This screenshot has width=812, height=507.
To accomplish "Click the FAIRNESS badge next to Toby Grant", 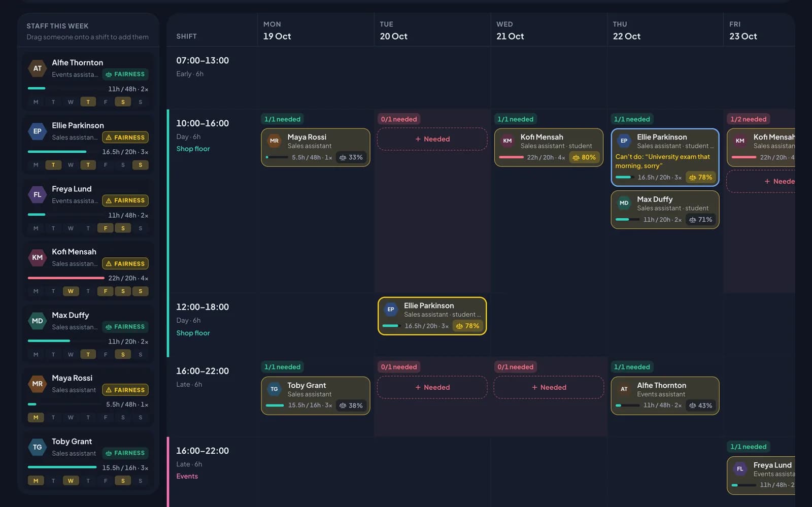I will click(125, 453).
